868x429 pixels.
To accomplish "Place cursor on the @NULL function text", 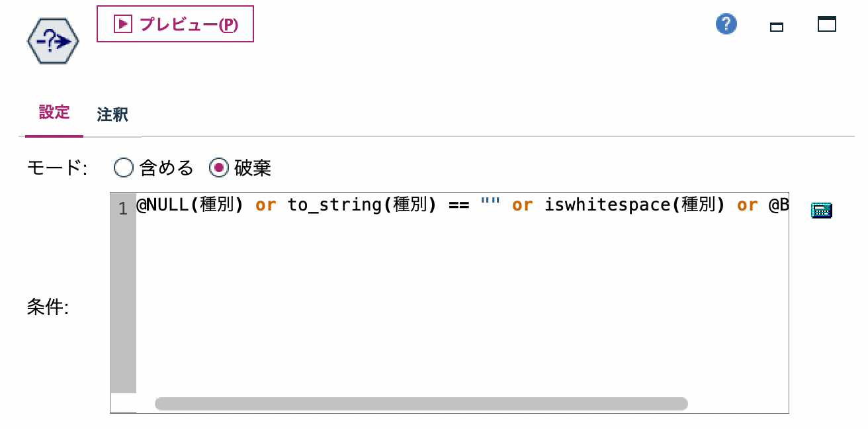I will [x=161, y=205].
